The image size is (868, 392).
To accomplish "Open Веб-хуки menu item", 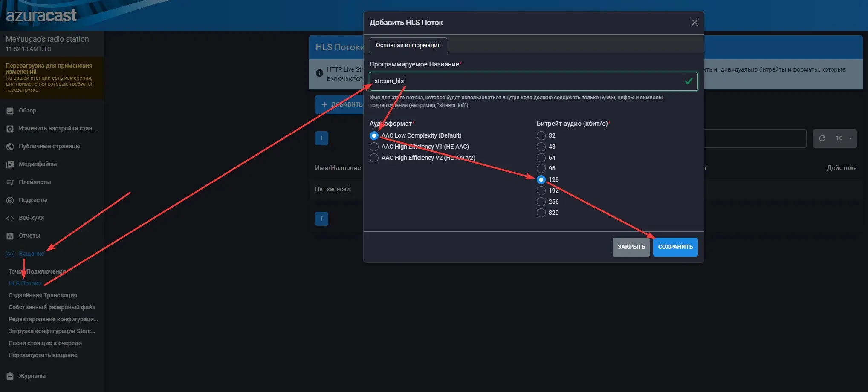I will click(x=31, y=218).
